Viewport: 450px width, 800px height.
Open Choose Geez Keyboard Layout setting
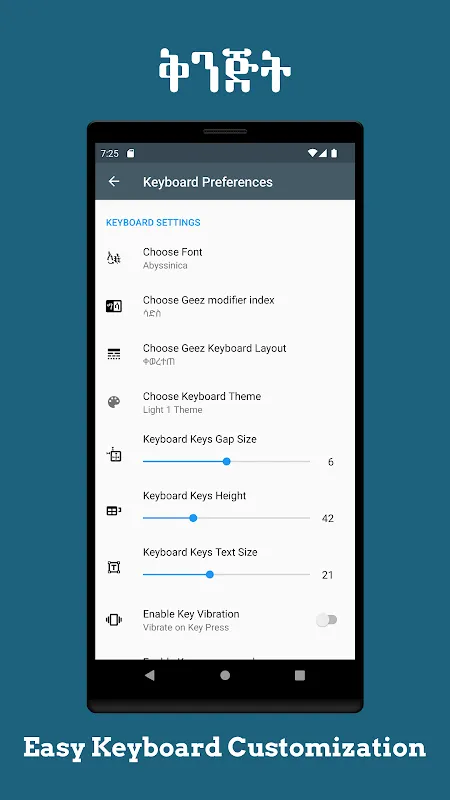pyautogui.click(x=225, y=355)
